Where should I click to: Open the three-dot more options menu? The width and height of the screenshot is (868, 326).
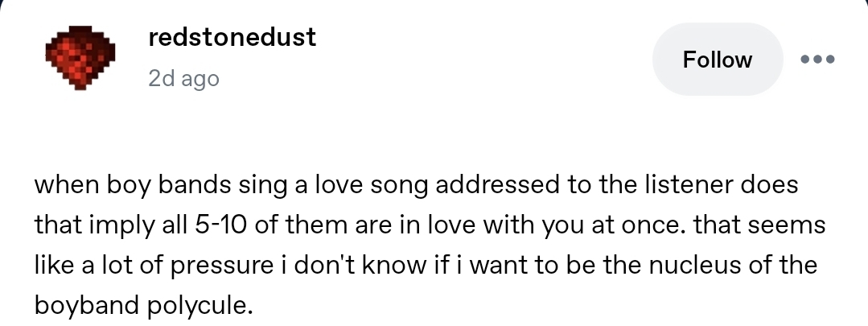819,60
